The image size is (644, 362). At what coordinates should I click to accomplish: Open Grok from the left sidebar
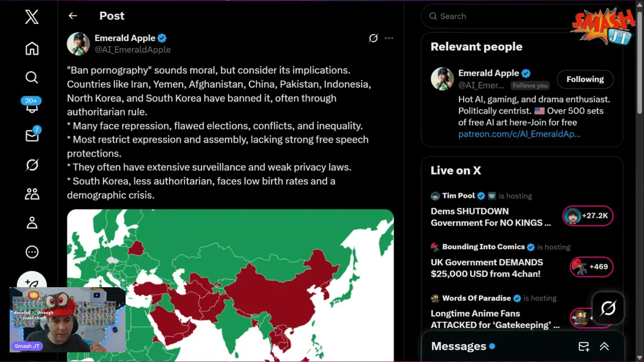(32, 164)
